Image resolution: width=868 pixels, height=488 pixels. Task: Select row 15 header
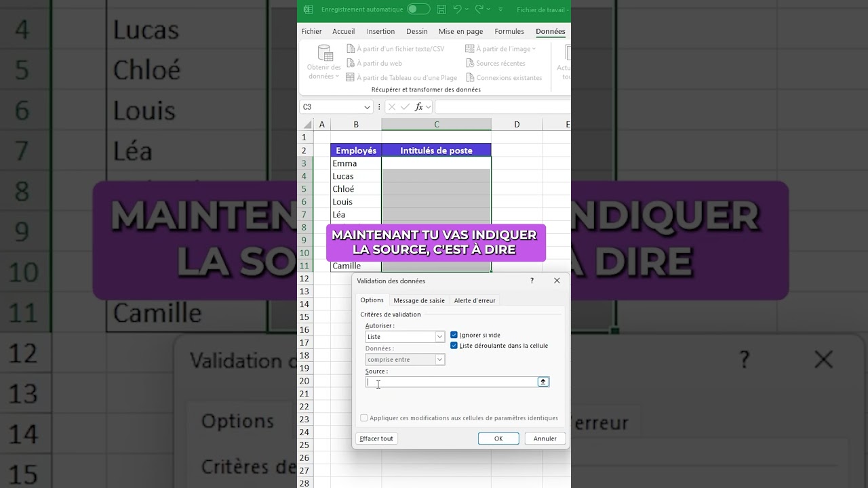(x=304, y=317)
